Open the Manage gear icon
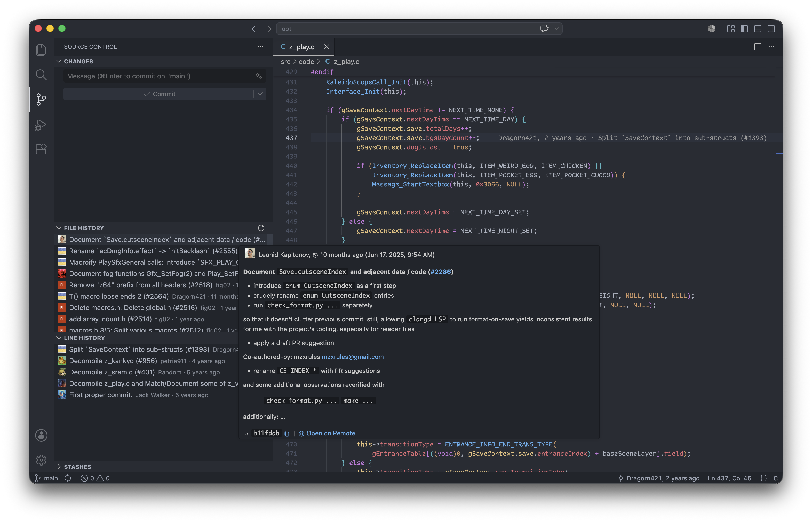This screenshot has height=522, width=812. [41, 460]
